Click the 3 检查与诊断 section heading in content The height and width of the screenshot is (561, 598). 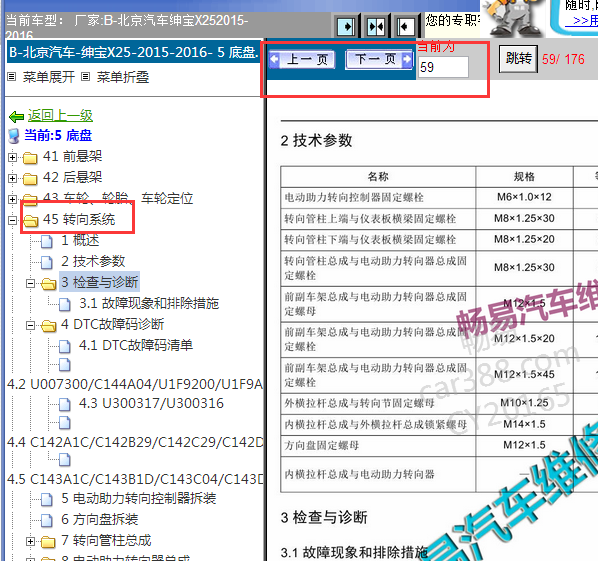click(324, 518)
